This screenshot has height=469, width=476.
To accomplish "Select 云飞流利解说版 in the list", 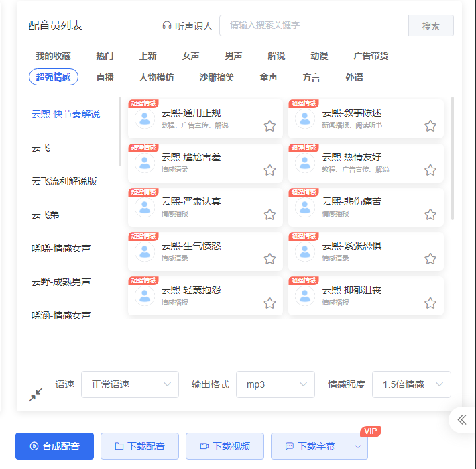I will coord(64,181).
